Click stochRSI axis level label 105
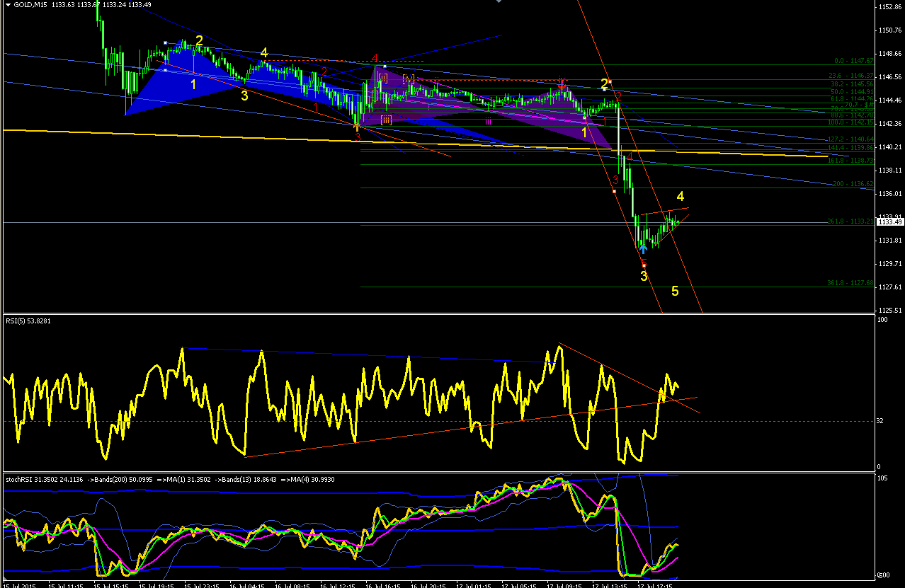 (x=882, y=479)
